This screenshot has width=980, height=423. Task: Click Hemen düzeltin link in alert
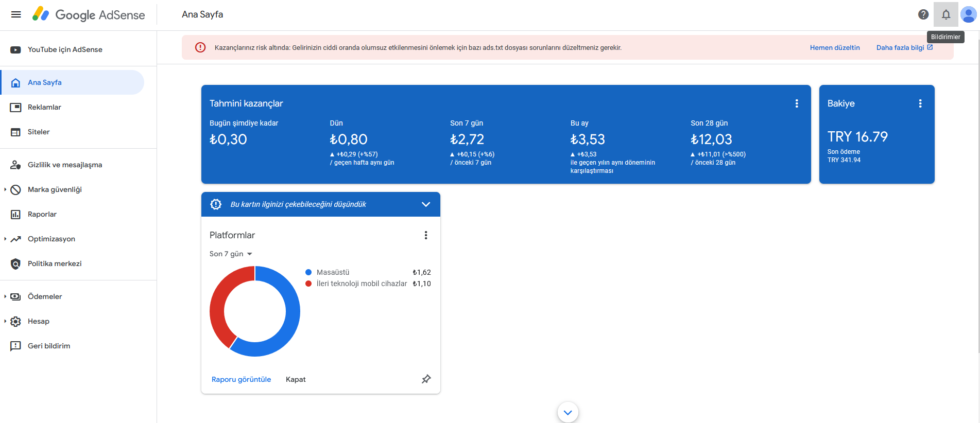coord(835,47)
